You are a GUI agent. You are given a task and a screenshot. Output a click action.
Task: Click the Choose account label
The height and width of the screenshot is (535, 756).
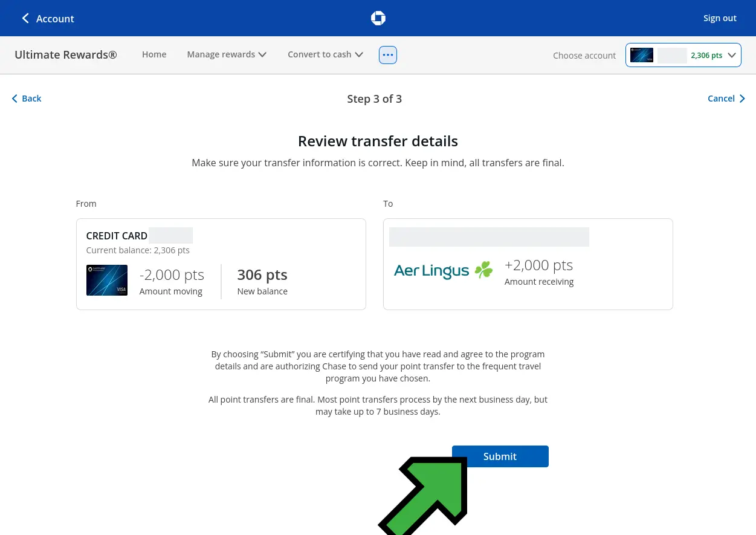(584, 56)
